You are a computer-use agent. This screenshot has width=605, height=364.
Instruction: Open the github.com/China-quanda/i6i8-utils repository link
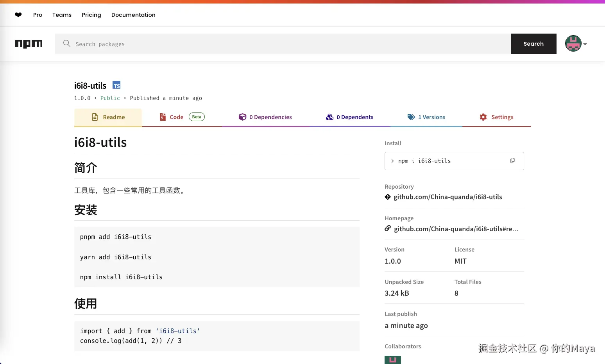coord(448,197)
